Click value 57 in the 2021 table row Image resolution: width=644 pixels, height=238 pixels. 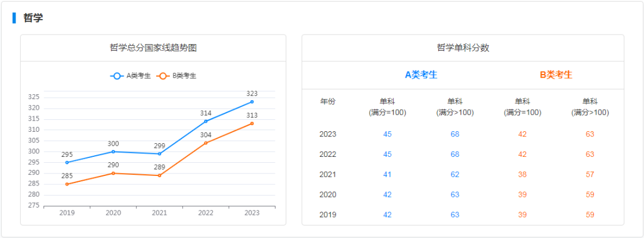click(x=590, y=174)
